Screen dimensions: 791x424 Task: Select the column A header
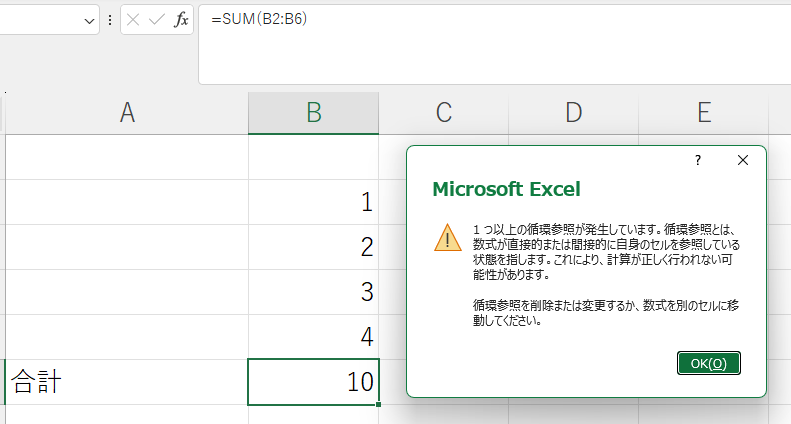click(127, 113)
